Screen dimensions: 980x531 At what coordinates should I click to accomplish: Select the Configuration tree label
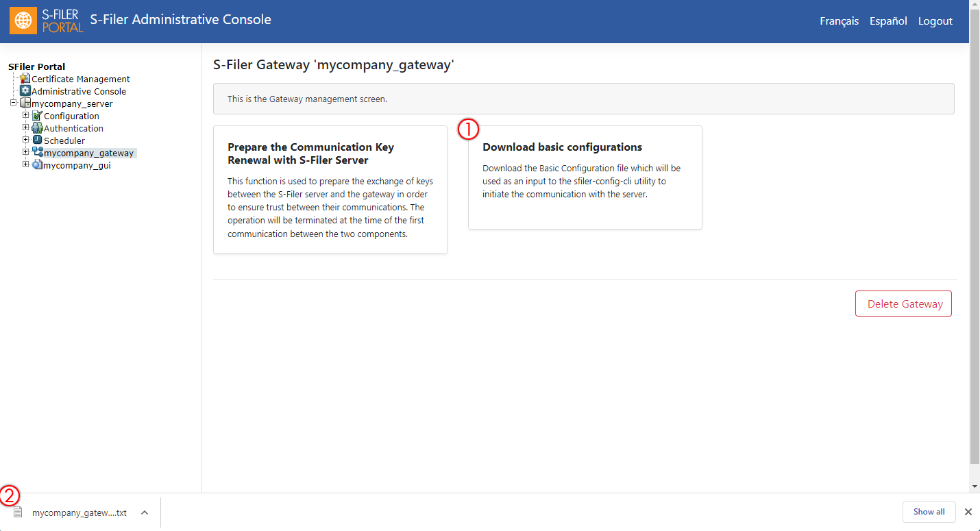click(x=71, y=116)
